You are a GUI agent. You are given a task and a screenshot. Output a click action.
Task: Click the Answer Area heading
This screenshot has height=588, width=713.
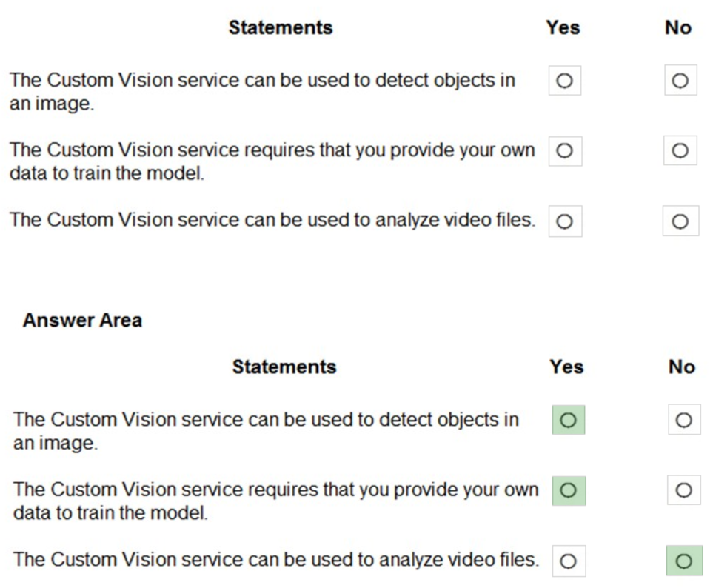(x=82, y=321)
